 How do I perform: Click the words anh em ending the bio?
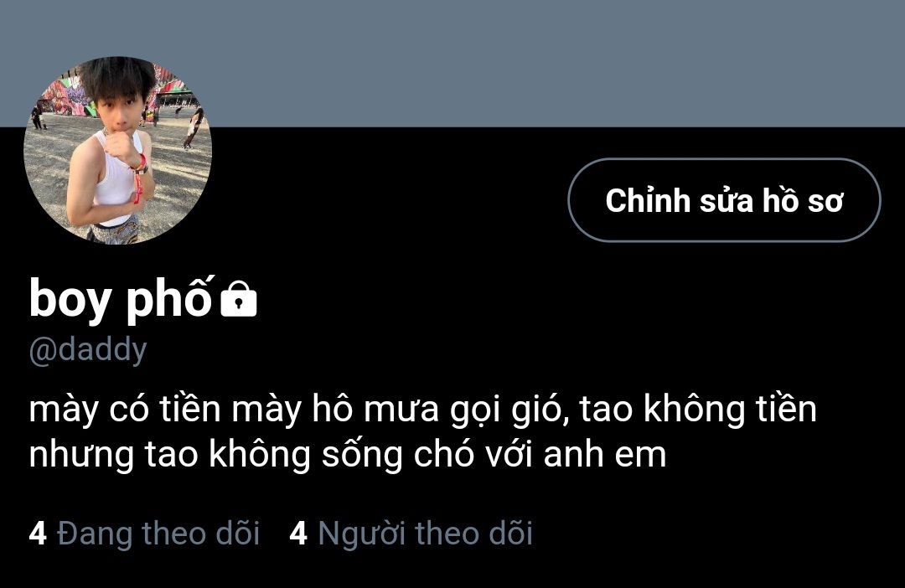click(x=605, y=456)
